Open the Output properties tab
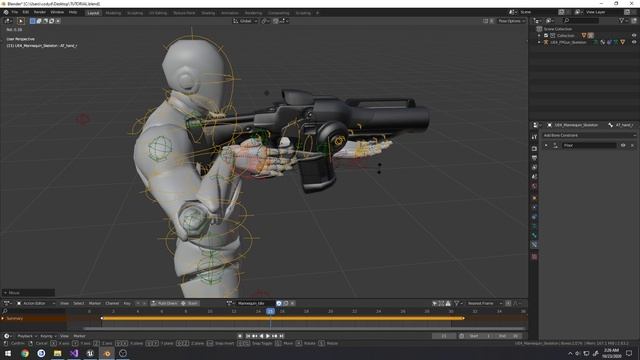 point(534,158)
